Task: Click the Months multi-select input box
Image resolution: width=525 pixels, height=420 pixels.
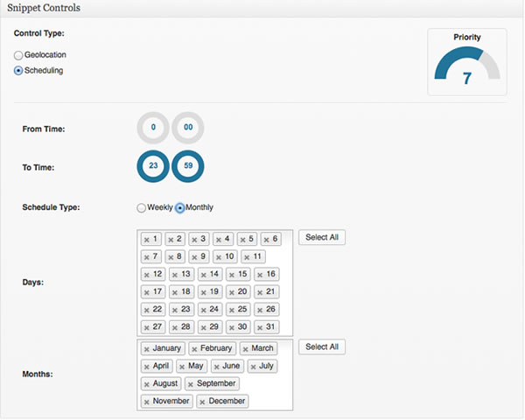Action: pos(215,375)
